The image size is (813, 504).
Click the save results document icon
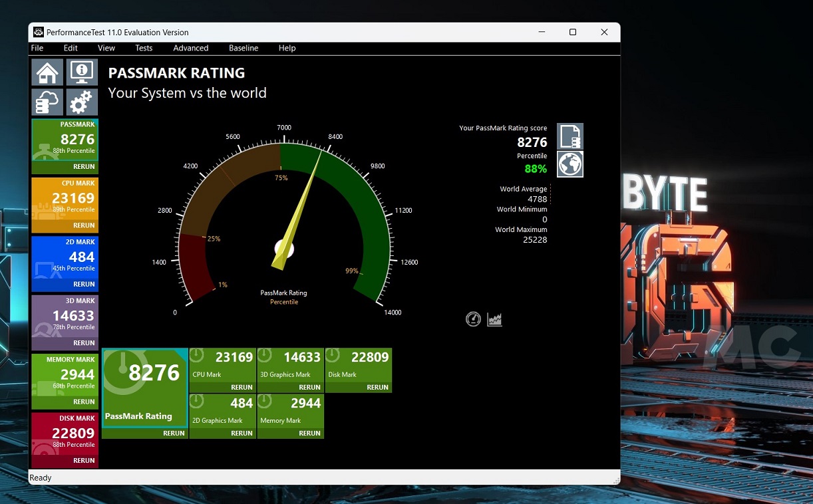click(x=570, y=136)
